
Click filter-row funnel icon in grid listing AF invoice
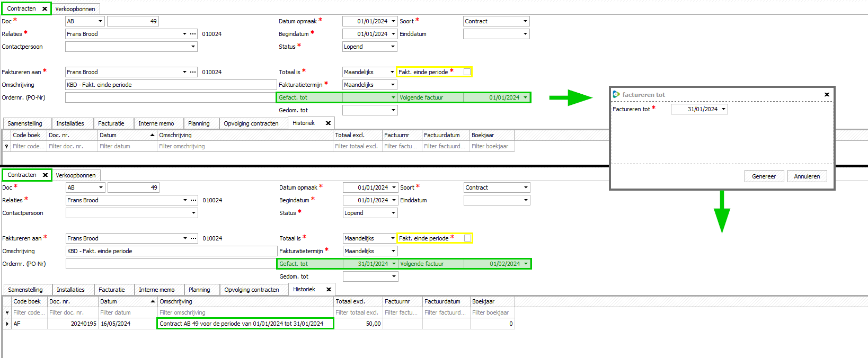7,312
